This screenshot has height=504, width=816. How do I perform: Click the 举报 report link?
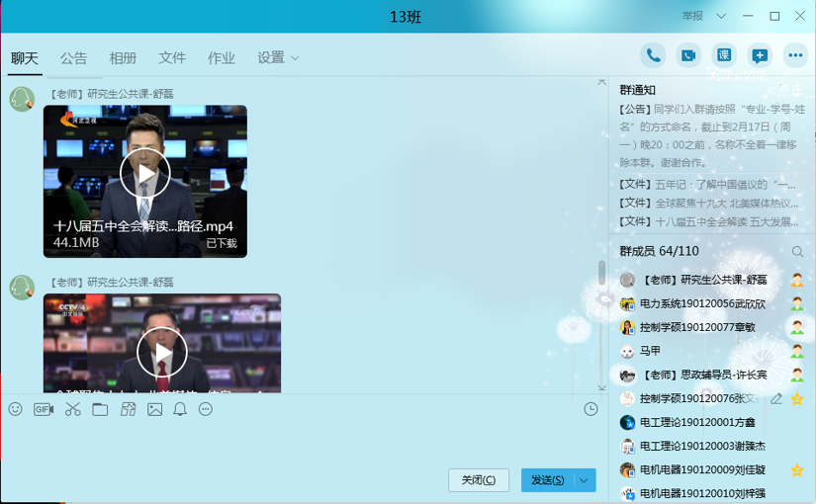click(692, 16)
